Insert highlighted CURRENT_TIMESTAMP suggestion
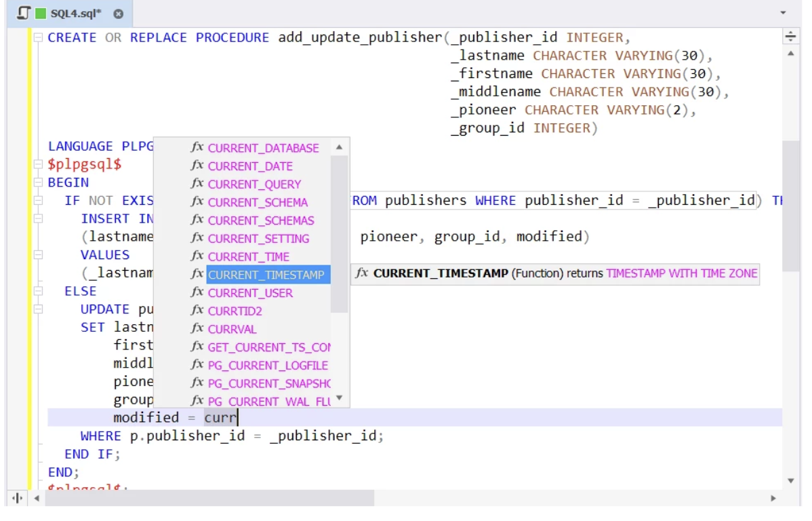 tap(268, 275)
